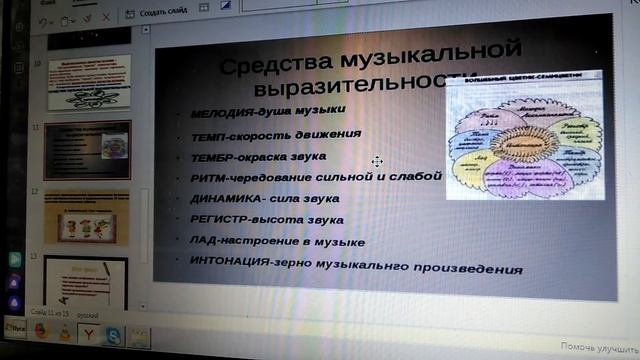
Task: Select slide 12 thumbnail with children
Action: point(86,218)
